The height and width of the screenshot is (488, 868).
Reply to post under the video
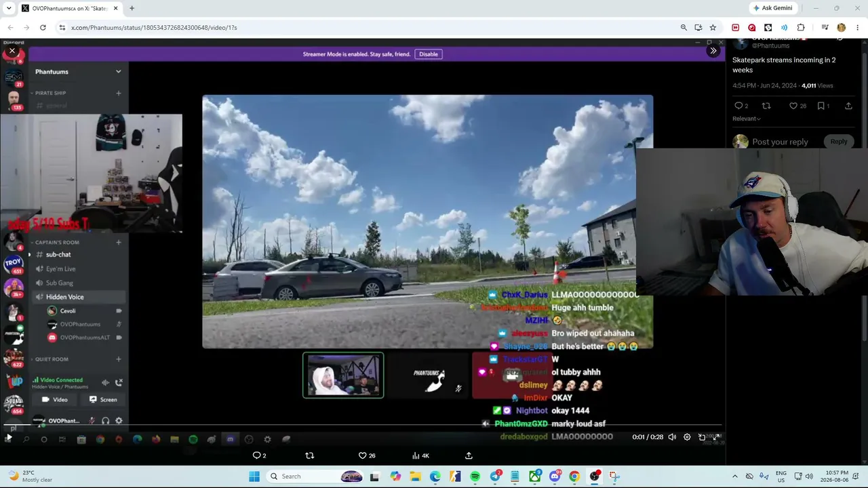pos(259,455)
